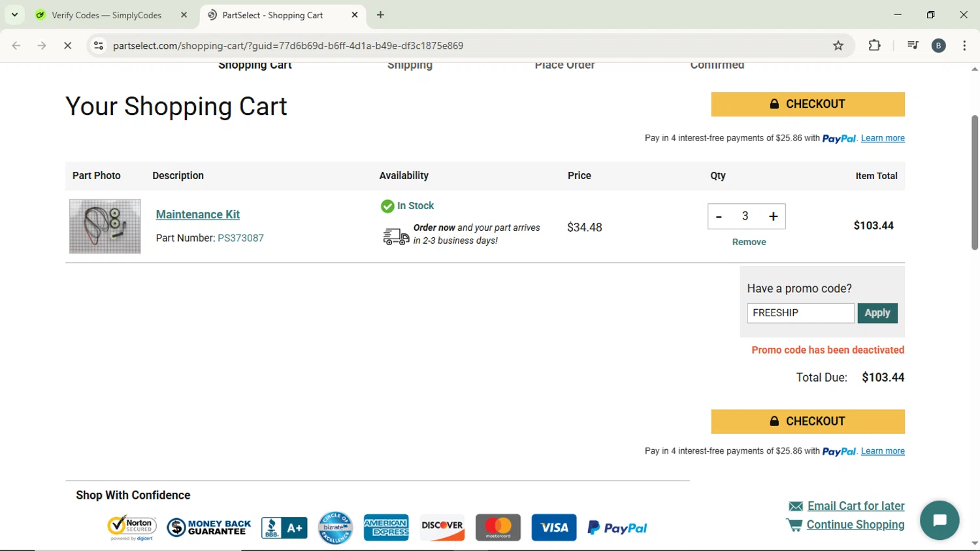Viewport: 980px width, 551px height.
Task: Click the Maintenance Kit part photo
Action: pos(105,226)
